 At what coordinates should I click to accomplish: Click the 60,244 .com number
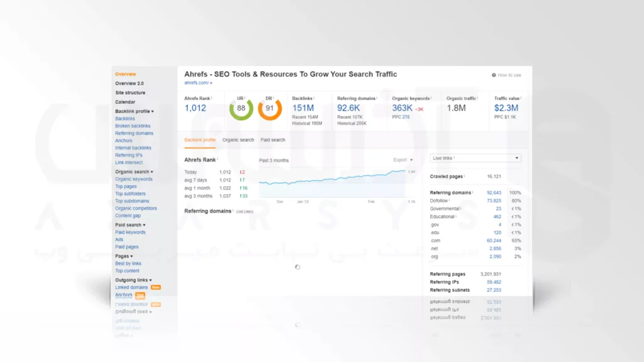point(494,241)
